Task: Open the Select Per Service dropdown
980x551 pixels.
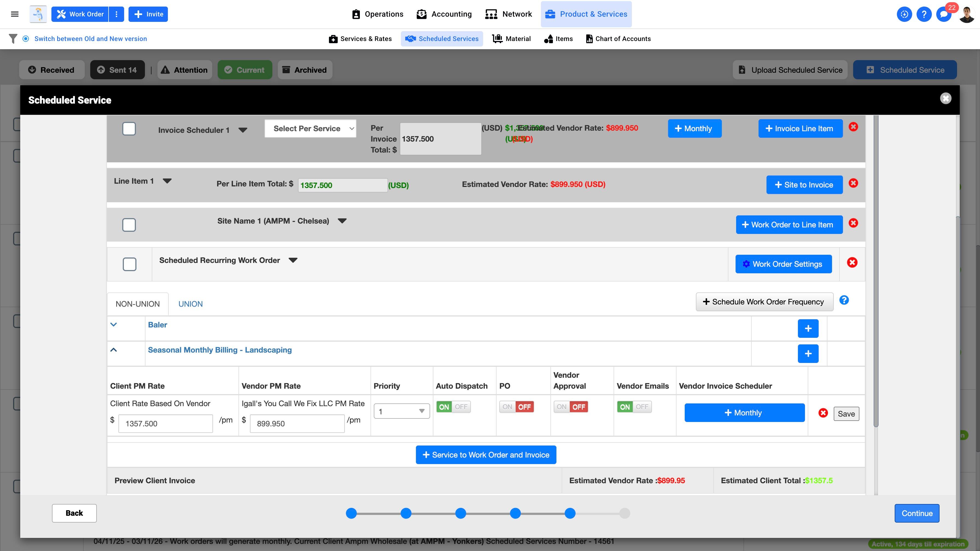Action: [x=310, y=128]
